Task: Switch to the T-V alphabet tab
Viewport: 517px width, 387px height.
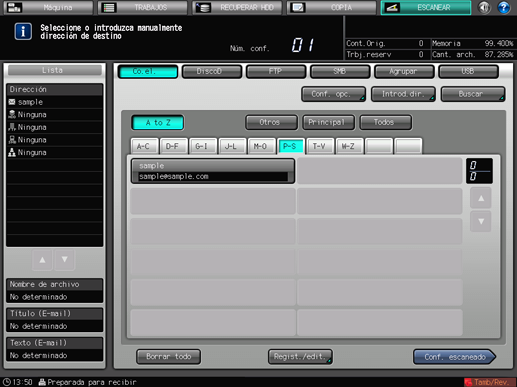Action: tap(319, 146)
